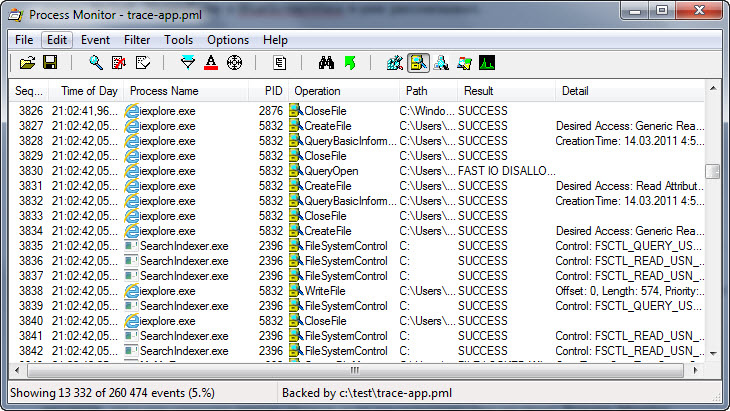Click the FileSystemControl operation icon in row 3842
730x411 pixels.
click(296, 350)
